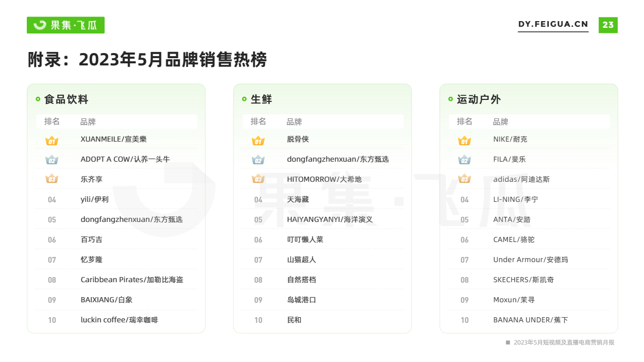Click BANANA UNDER/蕉下 entry
The width and height of the screenshot is (644, 362).
click(531, 320)
